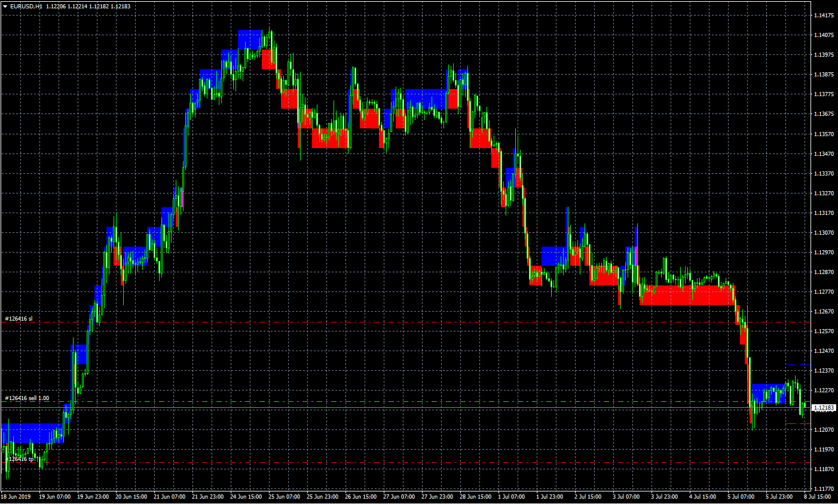Click price axis label 1.13875
Screen dimensions: 838x504
(824, 75)
